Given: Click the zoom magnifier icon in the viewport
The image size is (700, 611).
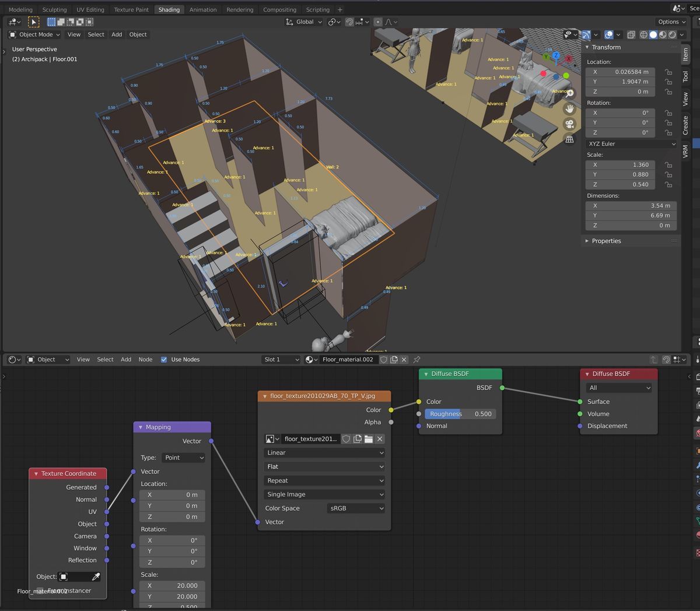Looking at the screenshot, I should (x=570, y=92).
